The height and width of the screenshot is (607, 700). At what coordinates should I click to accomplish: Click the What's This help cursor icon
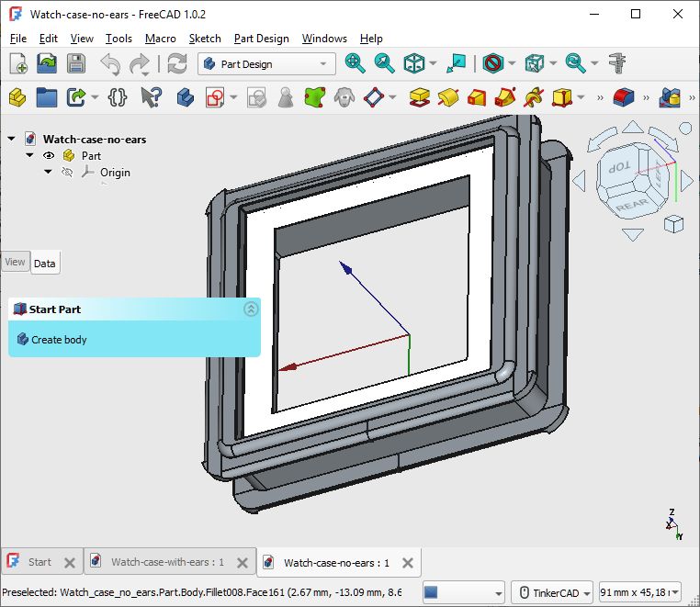point(152,97)
